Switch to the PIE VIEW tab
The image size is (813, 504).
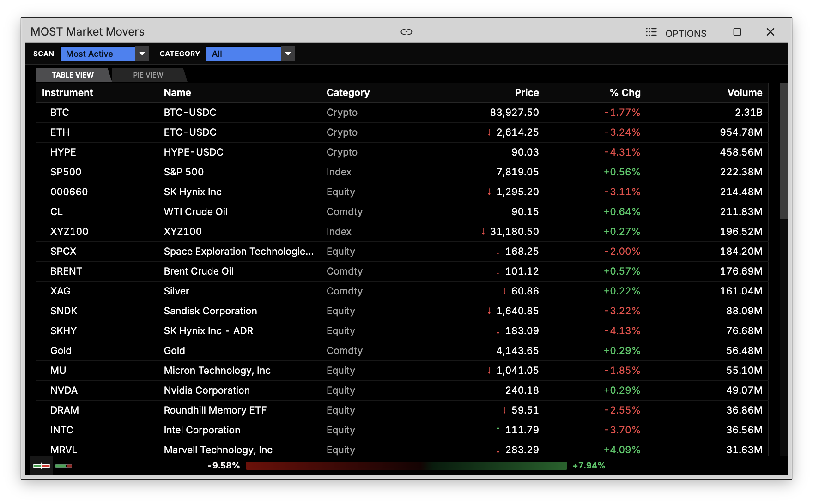[x=148, y=75]
